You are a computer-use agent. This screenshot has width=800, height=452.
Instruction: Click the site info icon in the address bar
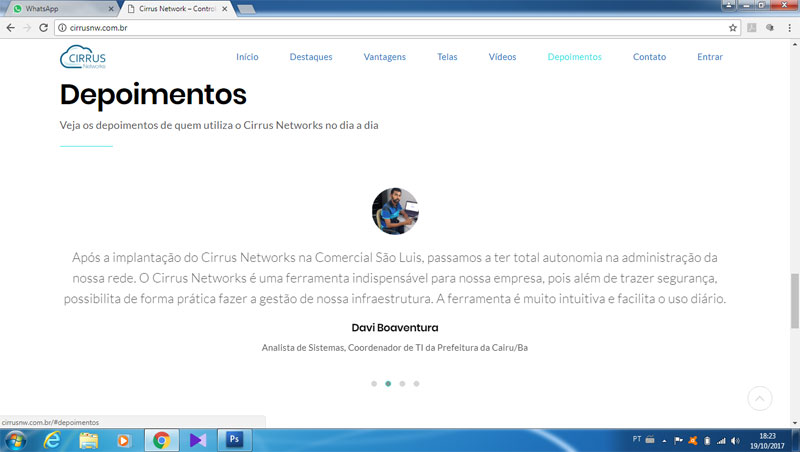pos(62,28)
